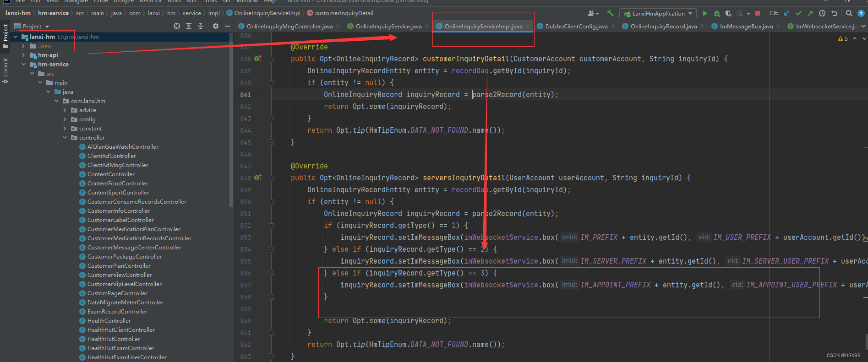Switch to OnlineInquiryMngController.java tab

pyautogui.click(x=289, y=26)
